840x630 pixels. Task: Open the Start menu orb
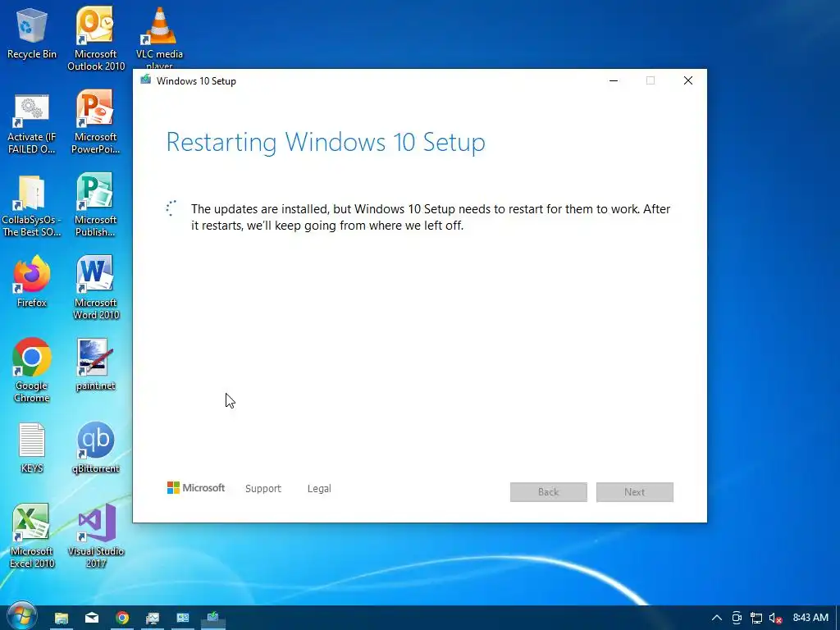(x=21, y=616)
